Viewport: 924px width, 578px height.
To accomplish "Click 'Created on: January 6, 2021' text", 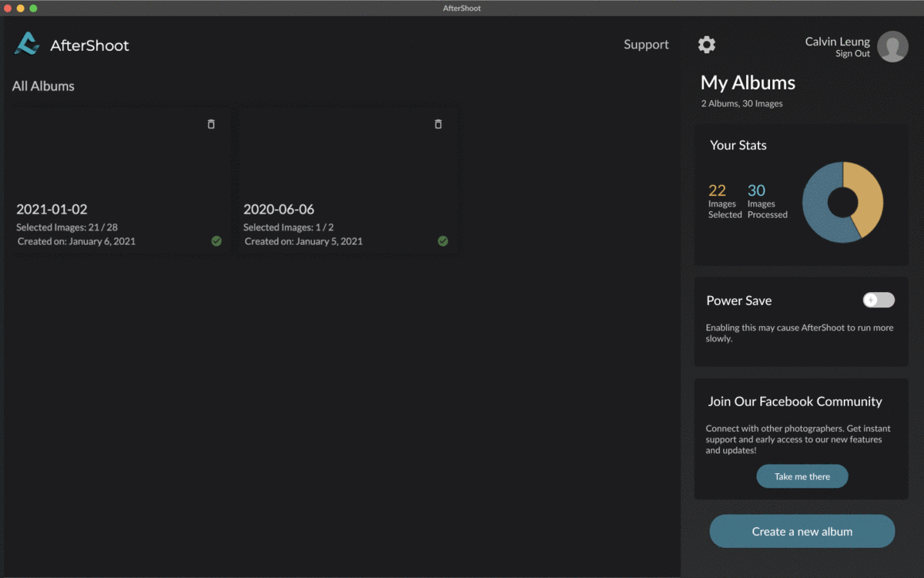I will click(x=76, y=241).
